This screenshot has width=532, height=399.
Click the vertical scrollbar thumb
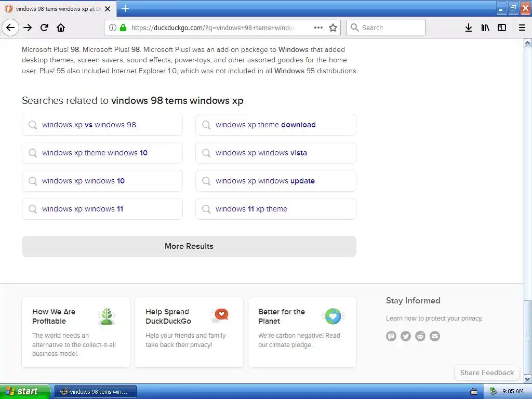(x=528, y=337)
